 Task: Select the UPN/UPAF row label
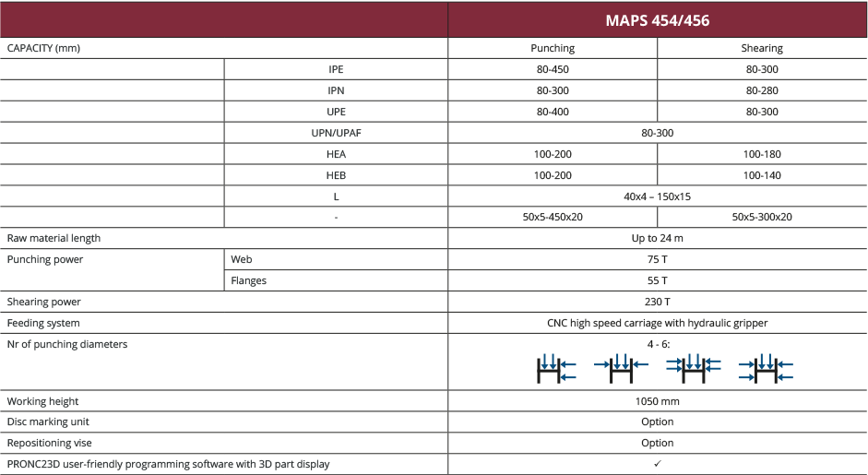(336, 133)
